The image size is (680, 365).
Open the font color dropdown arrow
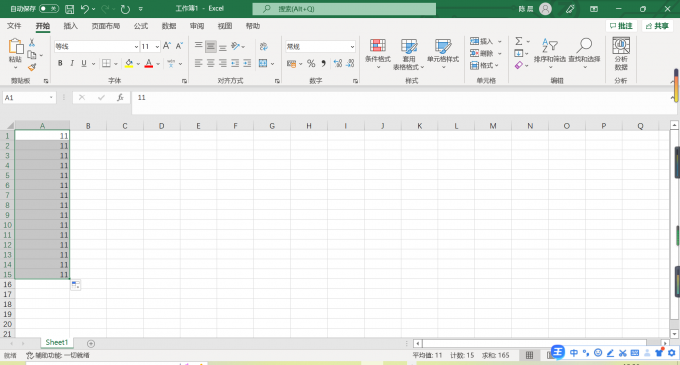click(158, 64)
